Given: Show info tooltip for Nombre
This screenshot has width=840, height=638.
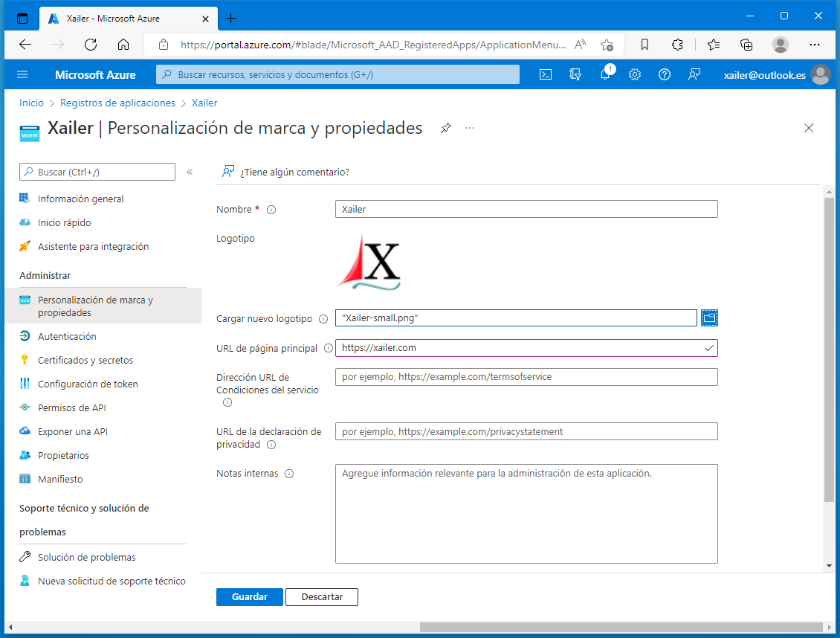Looking at the screenshot, I should coord(271,210).
